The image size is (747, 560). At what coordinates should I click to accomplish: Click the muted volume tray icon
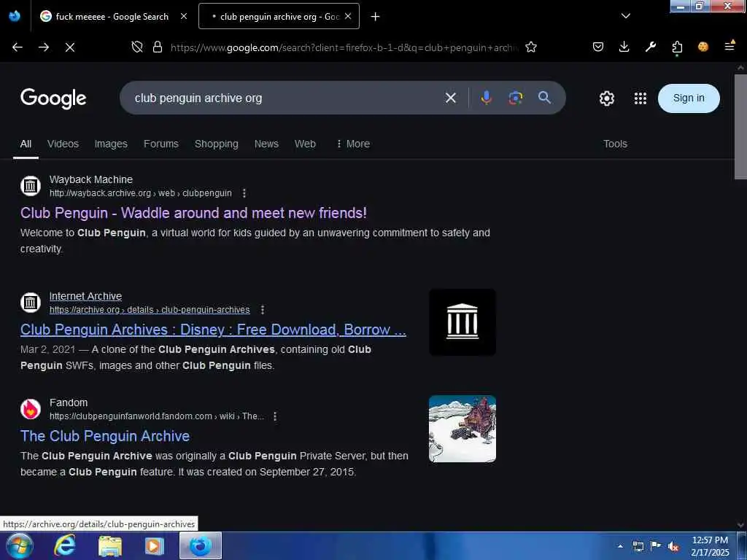673,547
